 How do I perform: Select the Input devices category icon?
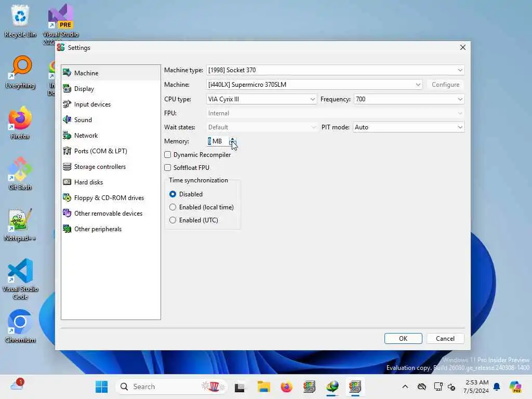67,104
